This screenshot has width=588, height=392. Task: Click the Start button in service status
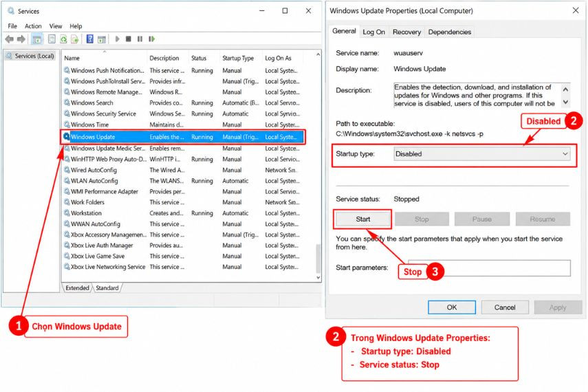(x=362, y=219)
